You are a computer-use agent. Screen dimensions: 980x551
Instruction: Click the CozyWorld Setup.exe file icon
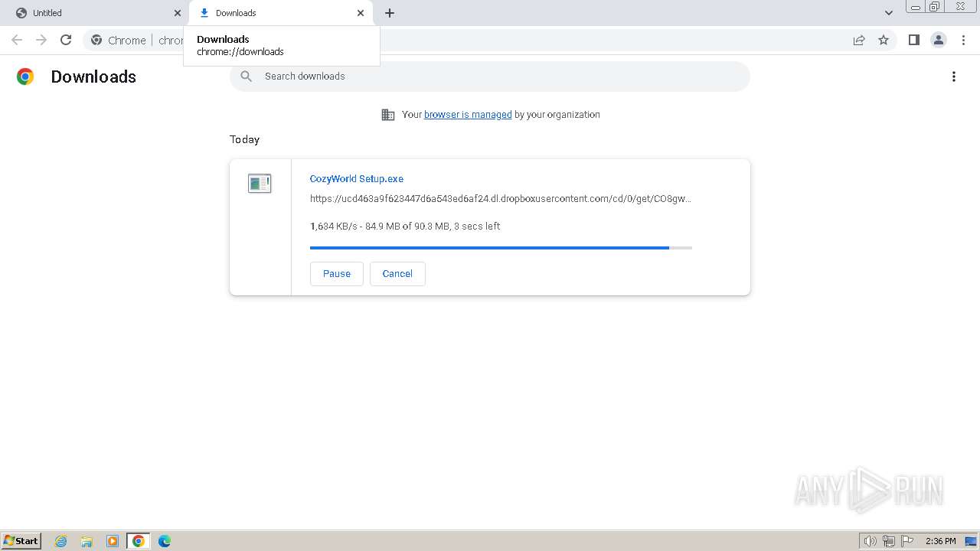[260, 183]
